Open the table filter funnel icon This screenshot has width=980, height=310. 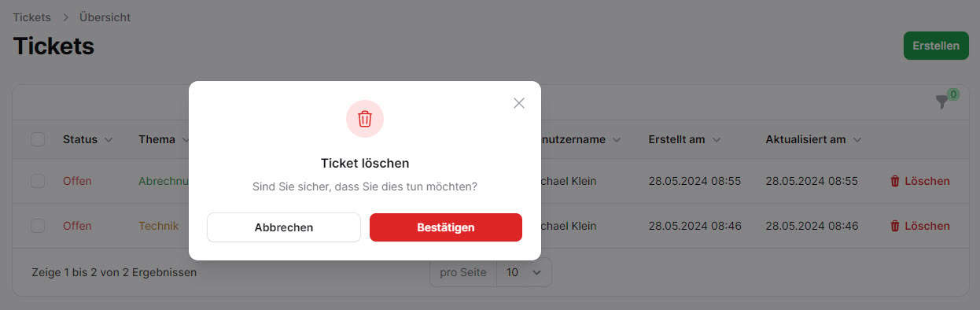click(x=941, y=102)
